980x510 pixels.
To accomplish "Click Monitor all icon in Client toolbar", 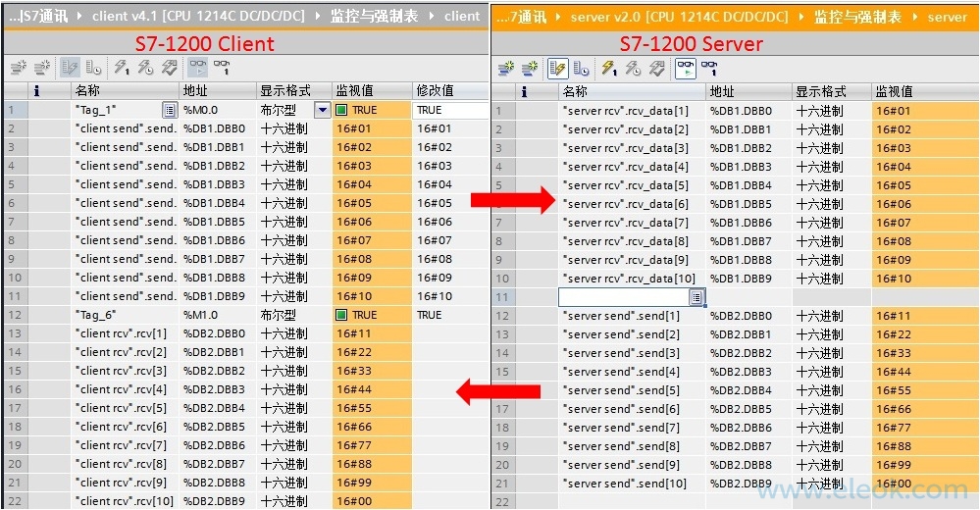I will pos(197,68).
